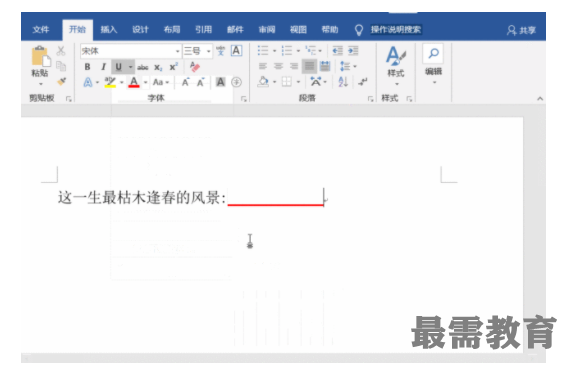Screen dimensions: 563x372
Task: Align text left
Action: (x=263, y=66)
